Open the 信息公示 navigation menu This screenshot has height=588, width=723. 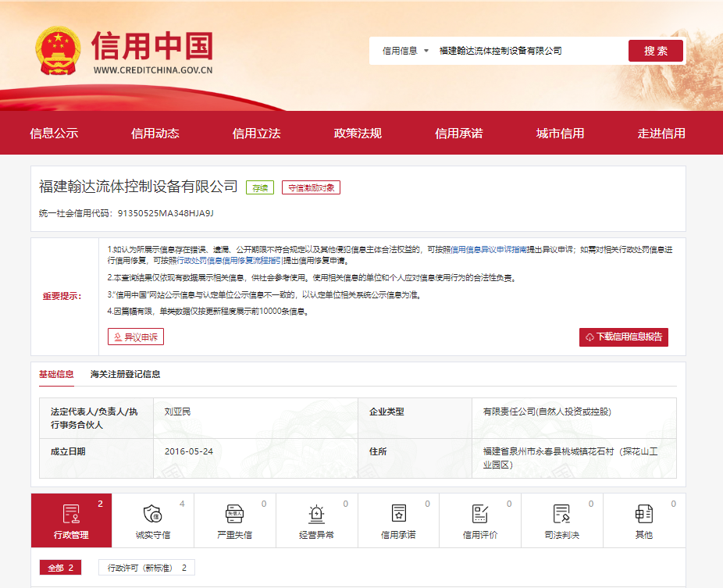(54, 134)
